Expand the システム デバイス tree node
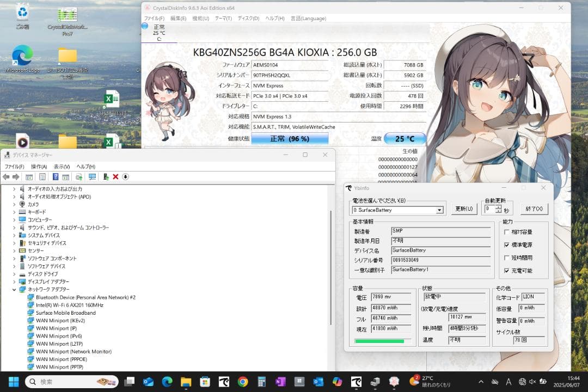This screenshot has width=588, height=392. [x=14, y=235]
